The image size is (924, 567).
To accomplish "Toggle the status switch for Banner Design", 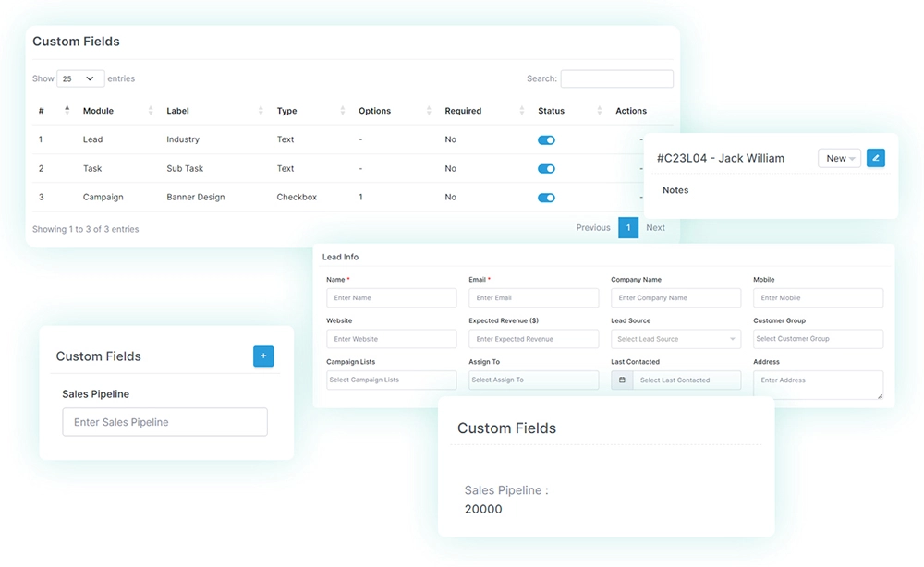I will [546, 197].
